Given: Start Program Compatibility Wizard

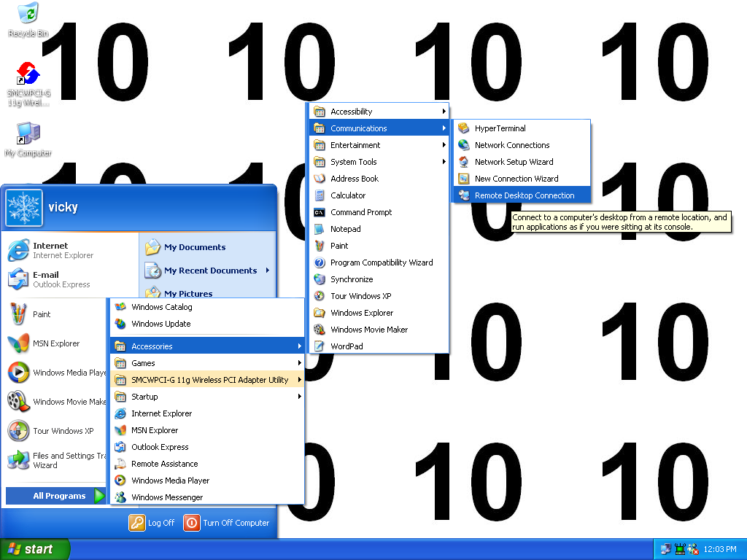Looking at the screenshot, I should click(x=379, y=262).
